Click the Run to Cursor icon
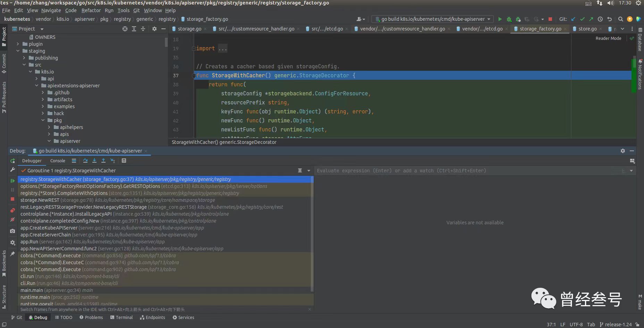This screenshot has height=328, width=644. point(112,161)
